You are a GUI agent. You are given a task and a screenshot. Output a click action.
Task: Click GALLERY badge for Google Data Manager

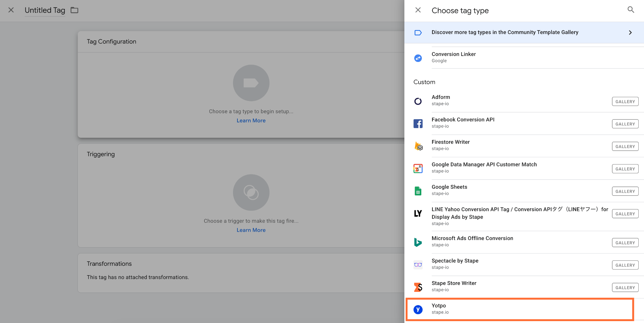[x=625, y=169]
